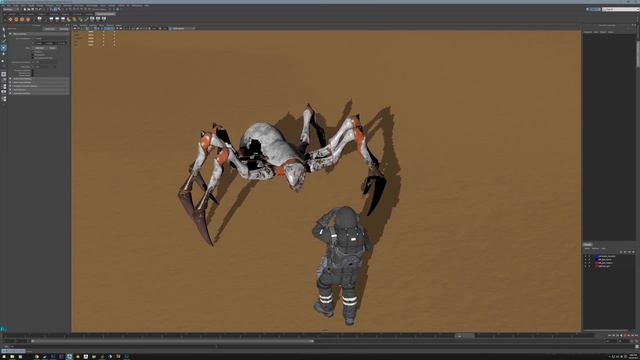This screenshot has width=640, height=360.
Task: Click Reset Tool button in Tool Settings
Action: point(50,29)
